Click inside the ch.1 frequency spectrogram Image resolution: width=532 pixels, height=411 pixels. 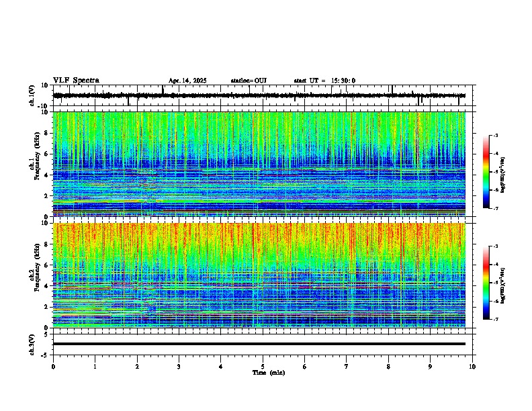tap(259, 164)
